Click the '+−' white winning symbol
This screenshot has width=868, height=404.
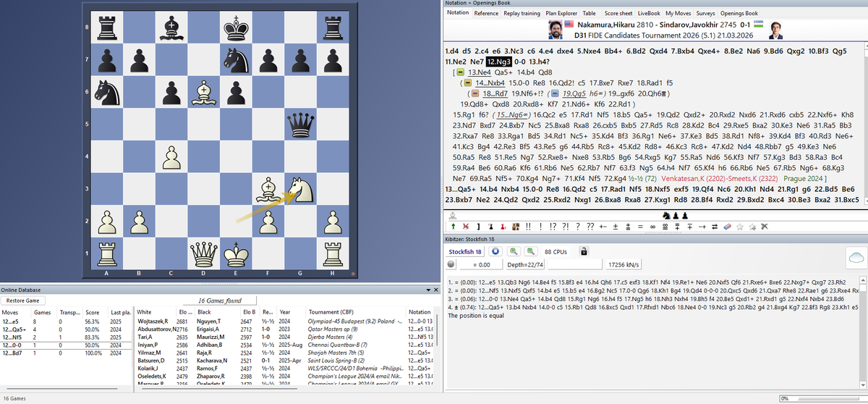[x=603, y=226]
